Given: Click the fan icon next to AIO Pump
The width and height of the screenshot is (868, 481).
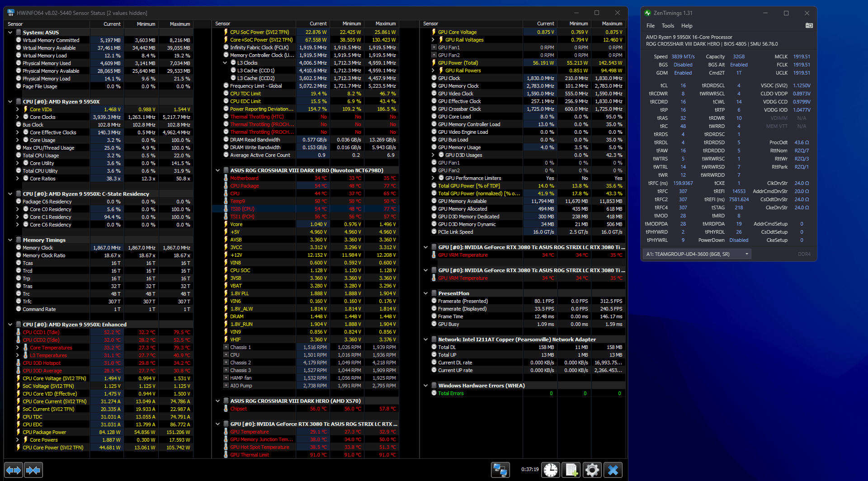Looking at the screenshot, I should pos(226,386).
